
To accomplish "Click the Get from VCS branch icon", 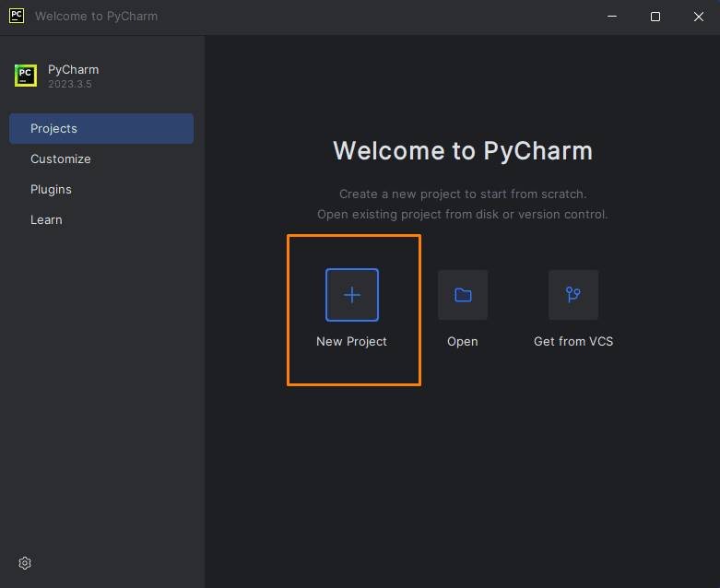I will (573, 295).
